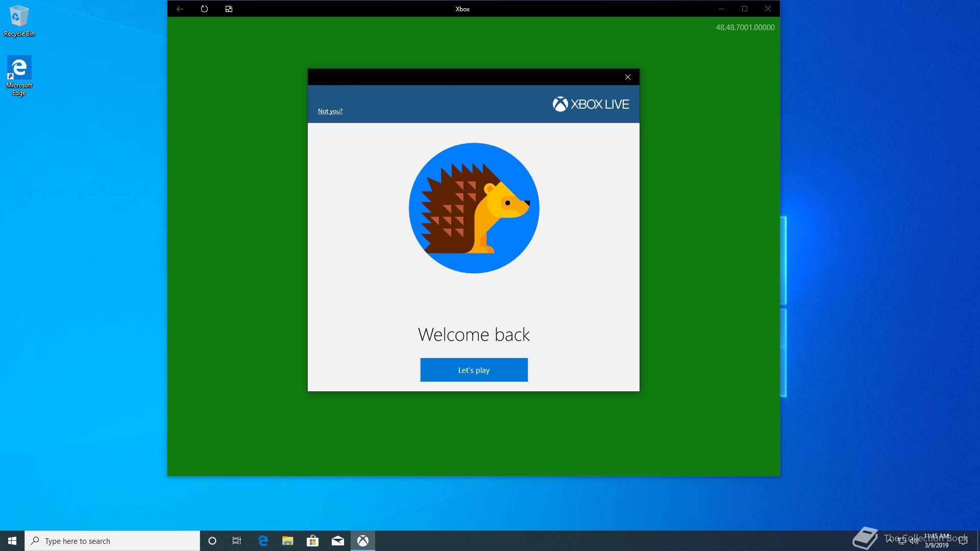Click the volume speaker tray icon
This screenshot has height=551, width=980.
[x=914, y=541]
